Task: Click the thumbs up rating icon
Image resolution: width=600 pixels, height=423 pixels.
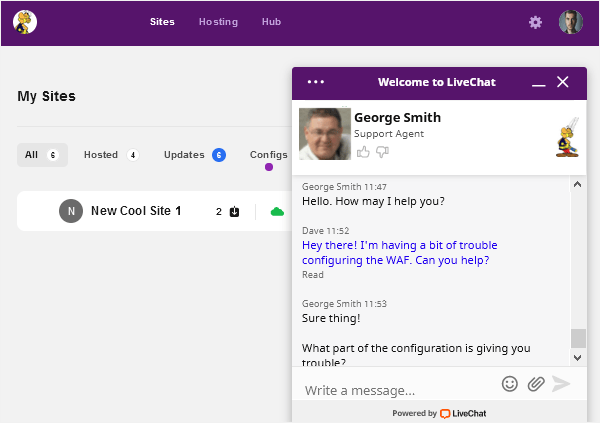Action: [363, 152]
